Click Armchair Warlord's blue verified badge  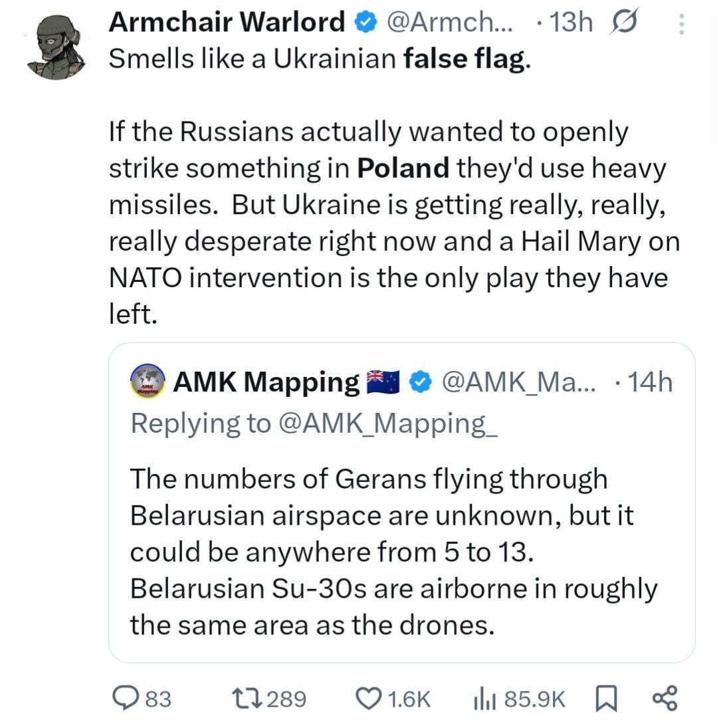363,24
